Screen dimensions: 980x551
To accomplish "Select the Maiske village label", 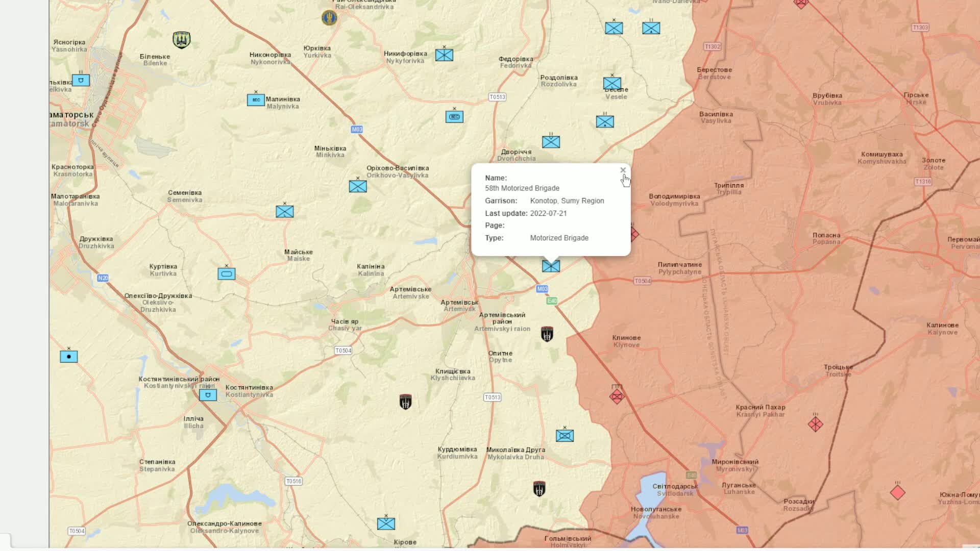I will click(x=299, y=255).
